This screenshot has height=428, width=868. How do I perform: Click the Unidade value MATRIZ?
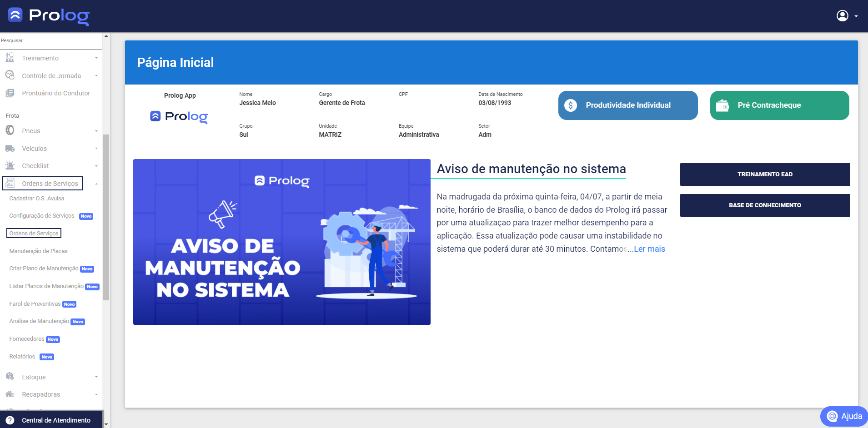click(x=330, y=134)
